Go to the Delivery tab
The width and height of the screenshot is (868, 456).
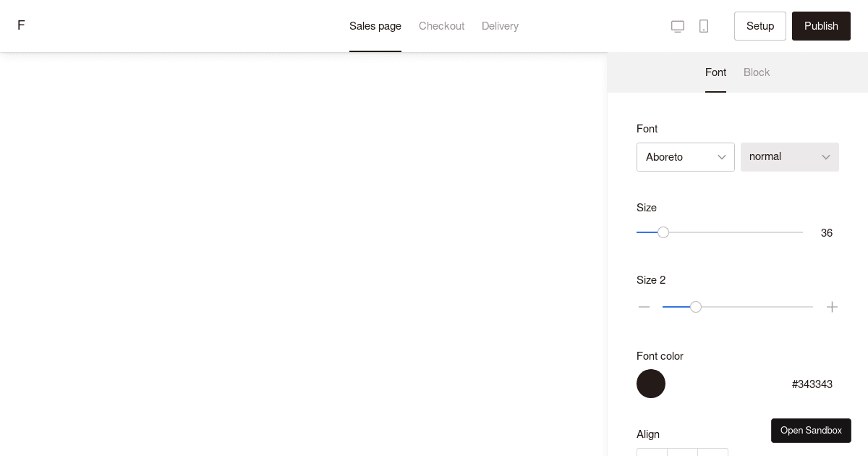tap(500, 26)
